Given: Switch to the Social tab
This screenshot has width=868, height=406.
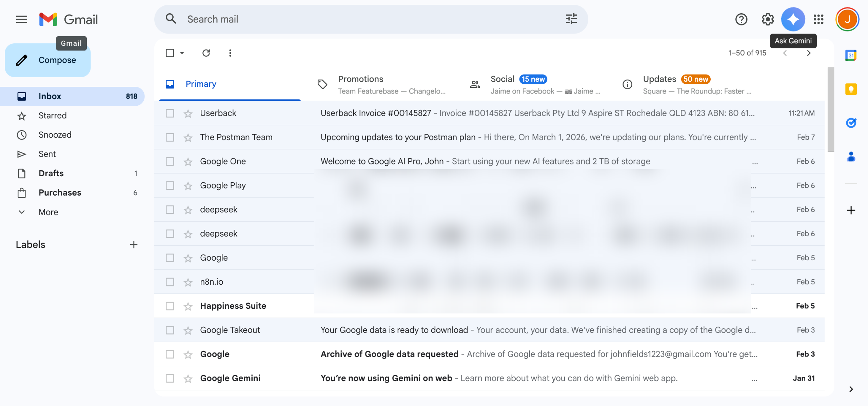Looking at the screenshot, I should click(502, 79).
